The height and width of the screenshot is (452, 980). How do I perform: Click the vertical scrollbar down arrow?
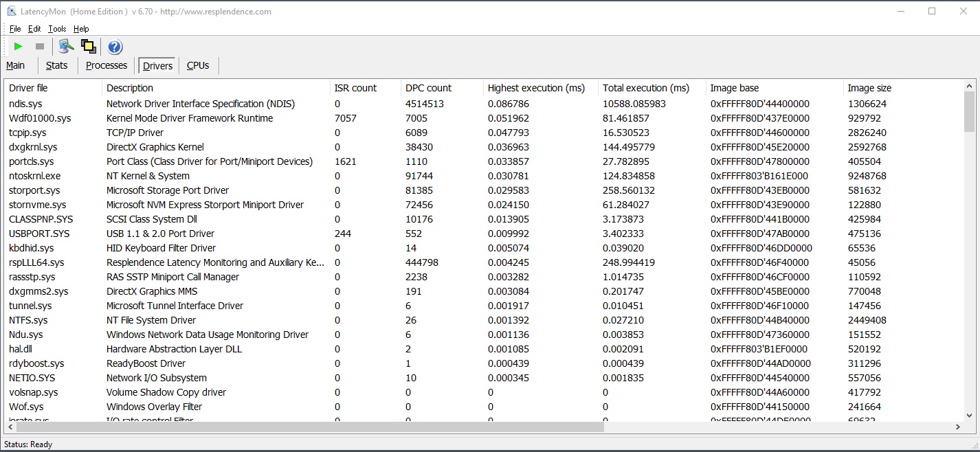pyautogui.click(x=970, y=415)
